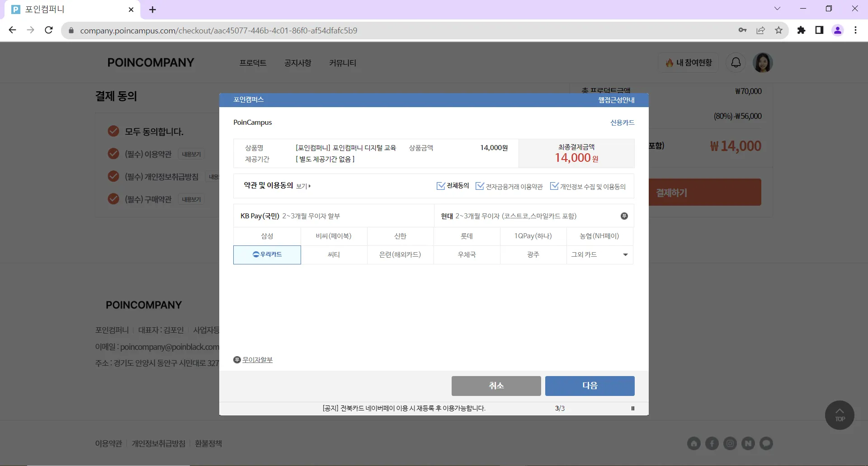Bookmark this page with the star
This screenshot has width=868, height=466.
(778, 30)
